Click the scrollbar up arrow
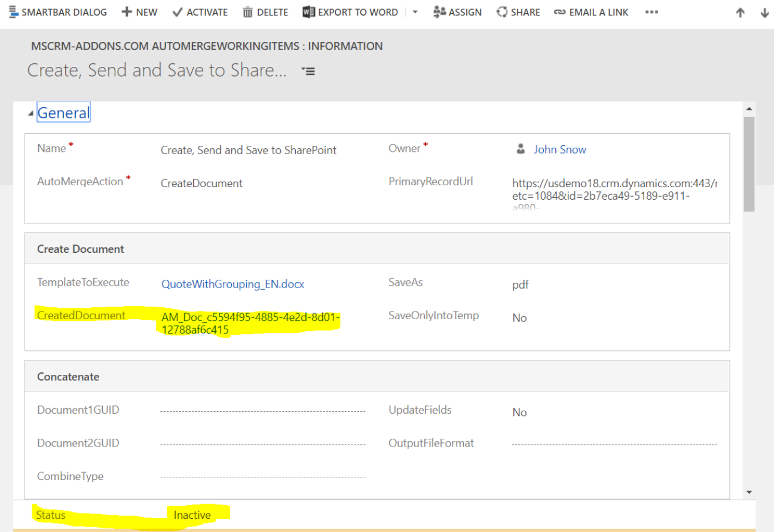The height and width of the screenshot is (532, 774). coord(749,109)
